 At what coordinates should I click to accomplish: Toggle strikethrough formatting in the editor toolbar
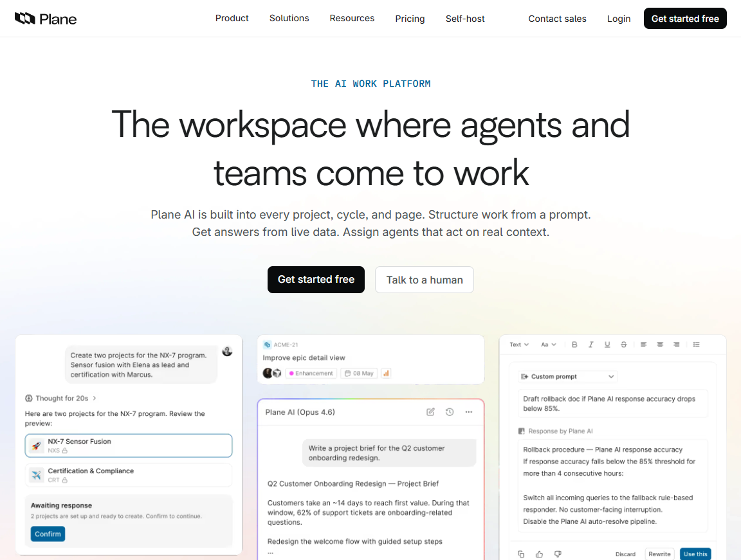[x=624, y=345]
